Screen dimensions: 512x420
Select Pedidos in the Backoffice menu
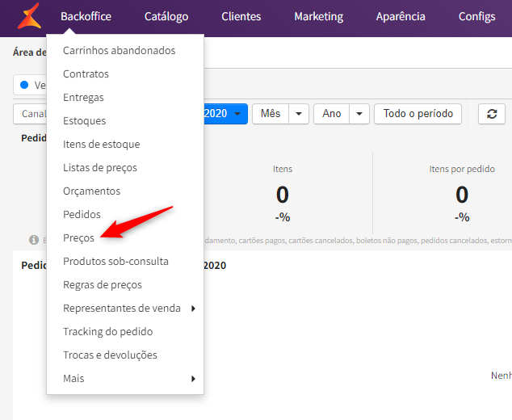pyautogui.click(x=82, y=215)
